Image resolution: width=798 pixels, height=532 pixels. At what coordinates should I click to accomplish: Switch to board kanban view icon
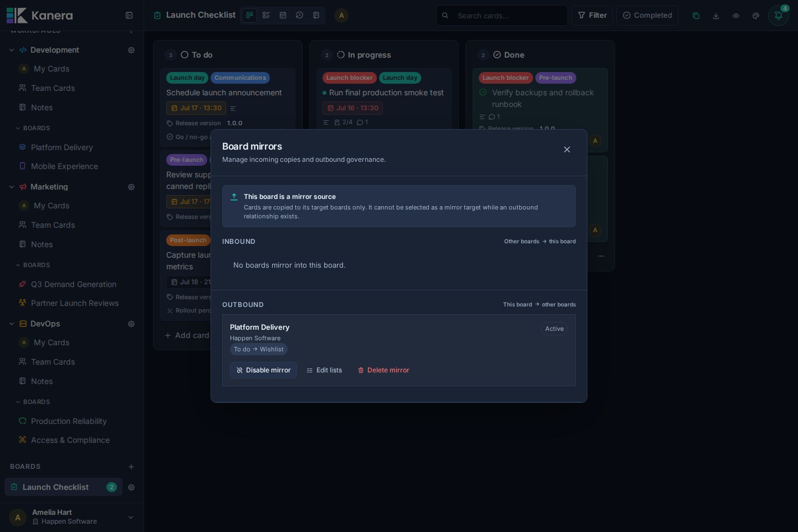coord(249,16)
